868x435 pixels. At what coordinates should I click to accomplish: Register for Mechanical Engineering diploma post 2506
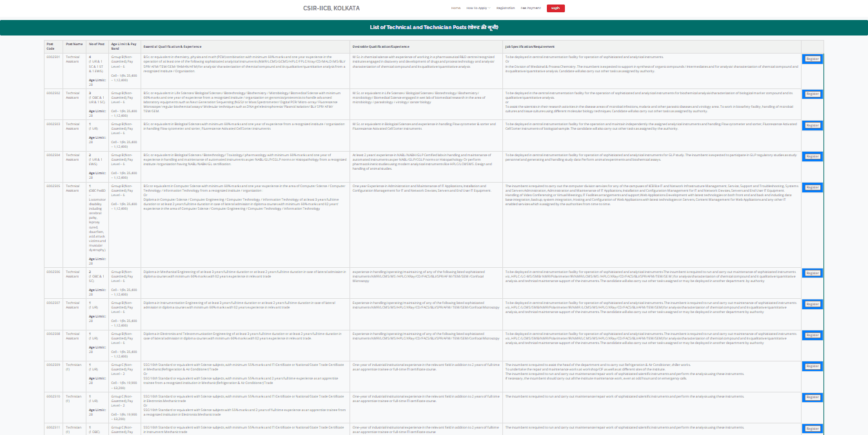[812, 273]
